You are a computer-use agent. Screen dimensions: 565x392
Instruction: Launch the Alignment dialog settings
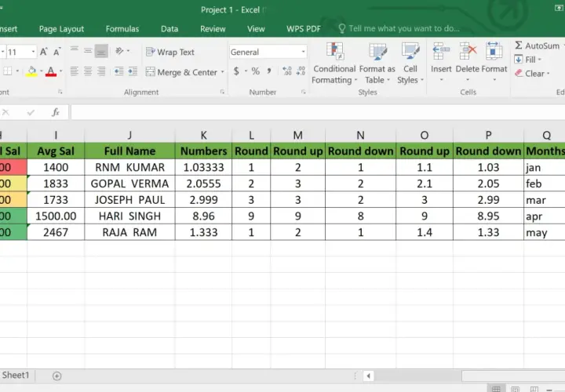222,93
